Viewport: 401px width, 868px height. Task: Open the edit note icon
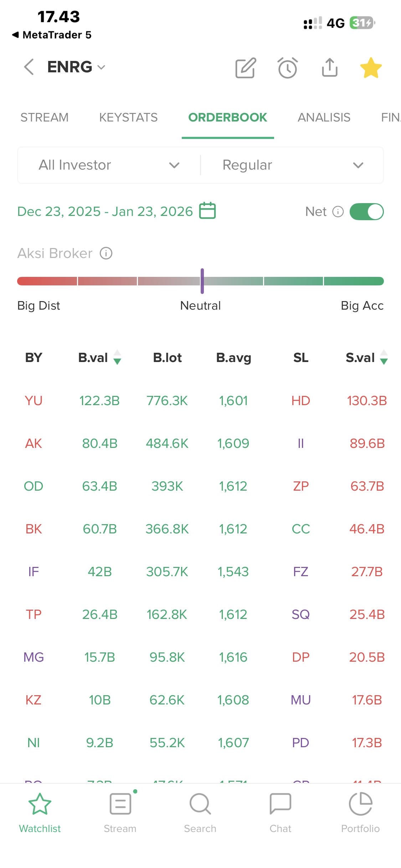(x=246, y=67)
